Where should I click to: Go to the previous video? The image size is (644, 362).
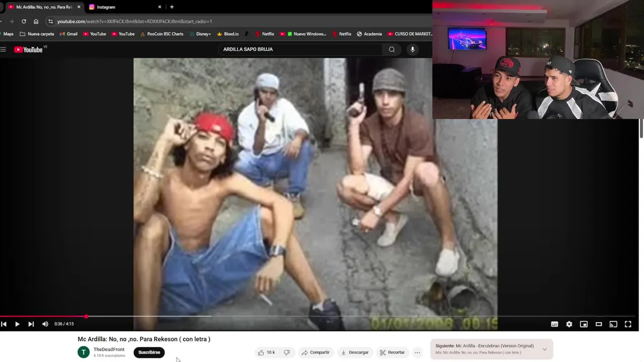pyautogui.click(x=4, y=324)
